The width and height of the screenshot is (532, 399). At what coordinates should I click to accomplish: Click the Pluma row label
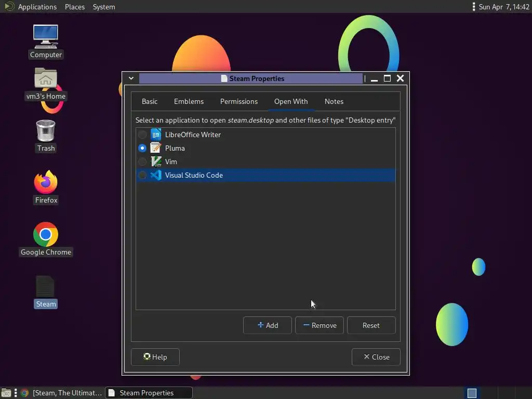coord(175,148)
